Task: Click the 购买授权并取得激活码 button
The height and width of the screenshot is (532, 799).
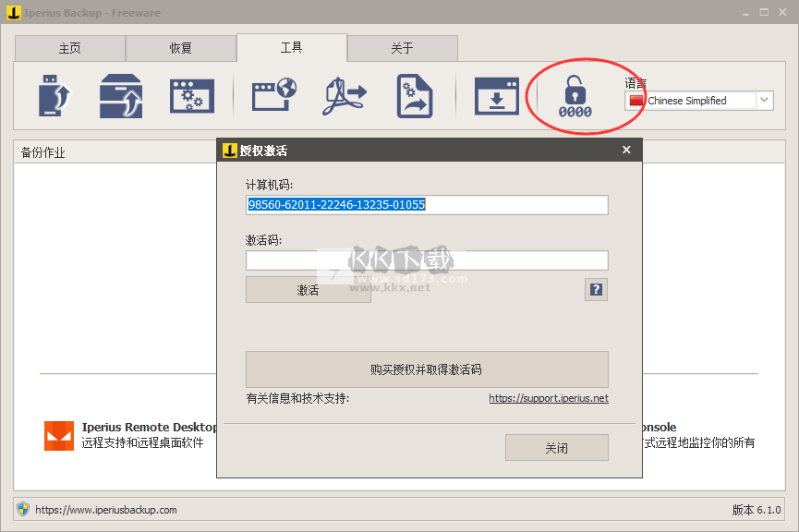Action: pyautogui.click(x=427, y=369)
